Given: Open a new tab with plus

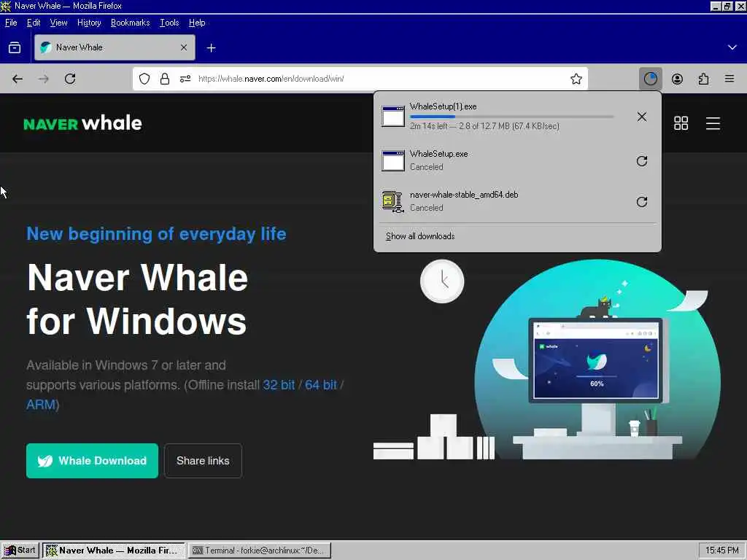Looking at the screenshot, I should [211, 47].
